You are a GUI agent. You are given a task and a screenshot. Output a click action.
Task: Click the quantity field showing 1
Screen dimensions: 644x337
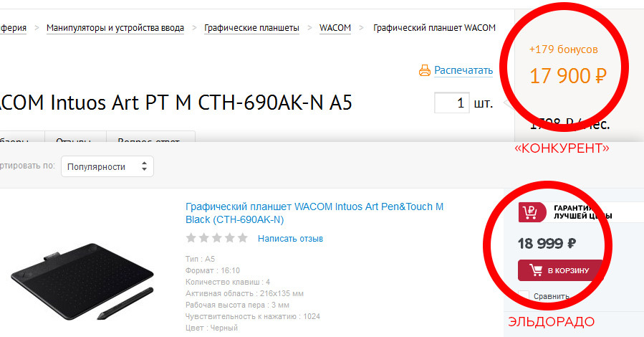pyautogui.click(x=452, y=103)
